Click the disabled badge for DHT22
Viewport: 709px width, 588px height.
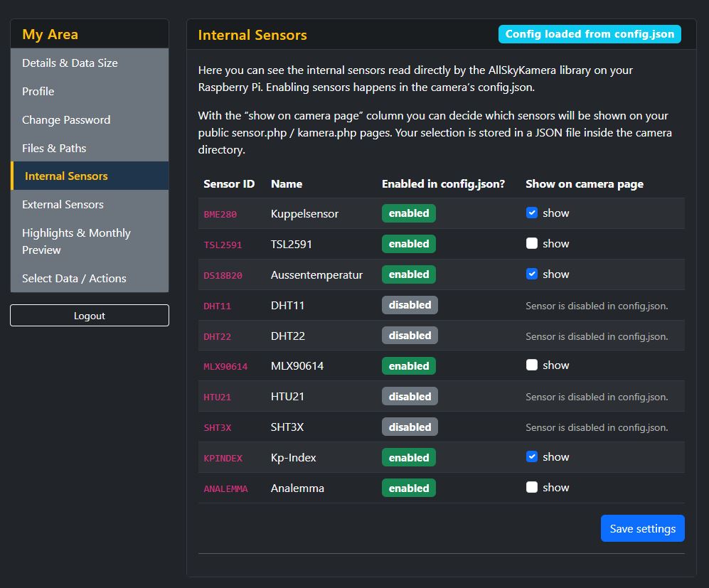(410, 335)
